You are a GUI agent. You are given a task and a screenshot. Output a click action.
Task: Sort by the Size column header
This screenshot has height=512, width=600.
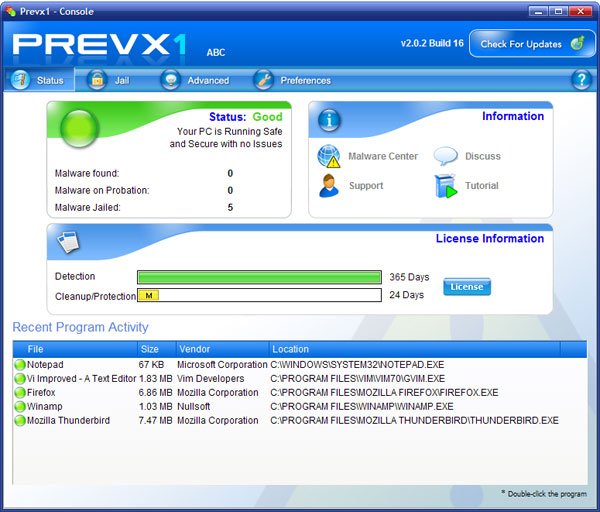(157, 349)
